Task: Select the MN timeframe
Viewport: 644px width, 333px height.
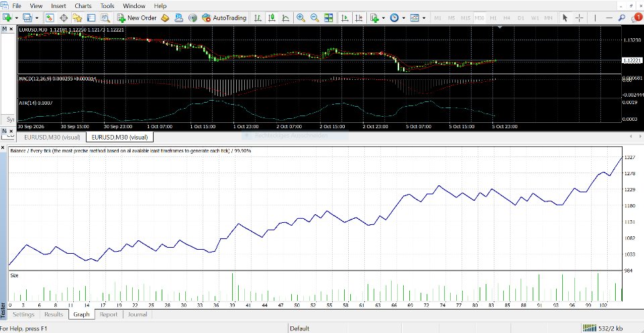Action: click(548, 18)
